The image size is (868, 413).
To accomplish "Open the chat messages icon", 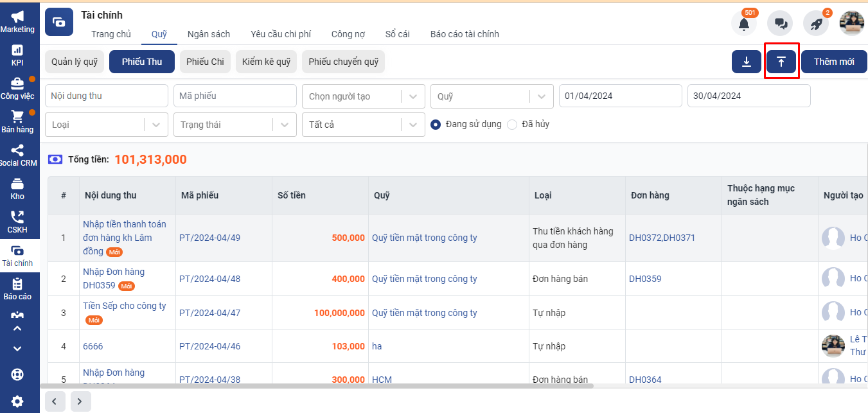I will [x=781, y=24].
